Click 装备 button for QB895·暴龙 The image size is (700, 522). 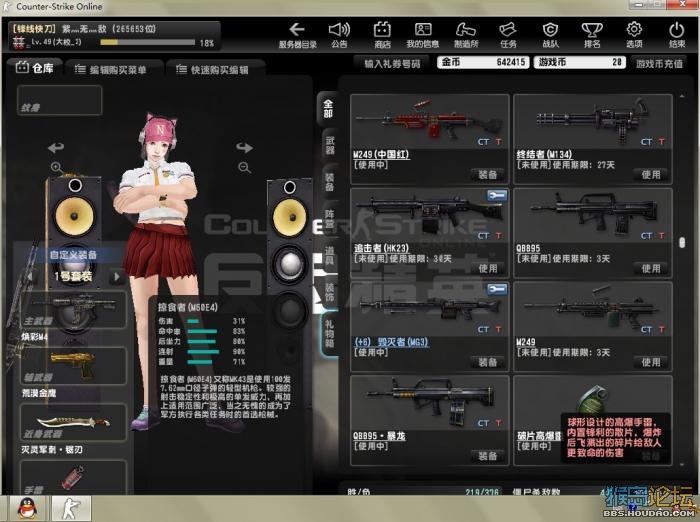coord(488,456)
